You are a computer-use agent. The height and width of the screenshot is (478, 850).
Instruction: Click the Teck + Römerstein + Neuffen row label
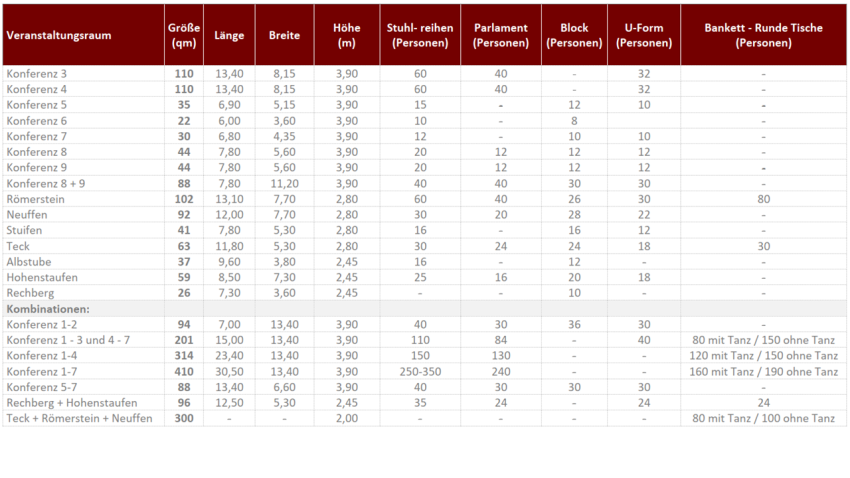[x=79, y=418]
